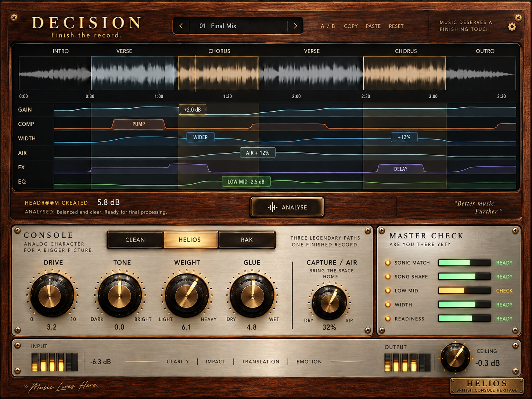Go to the next preset arrow

click(295, 26)
